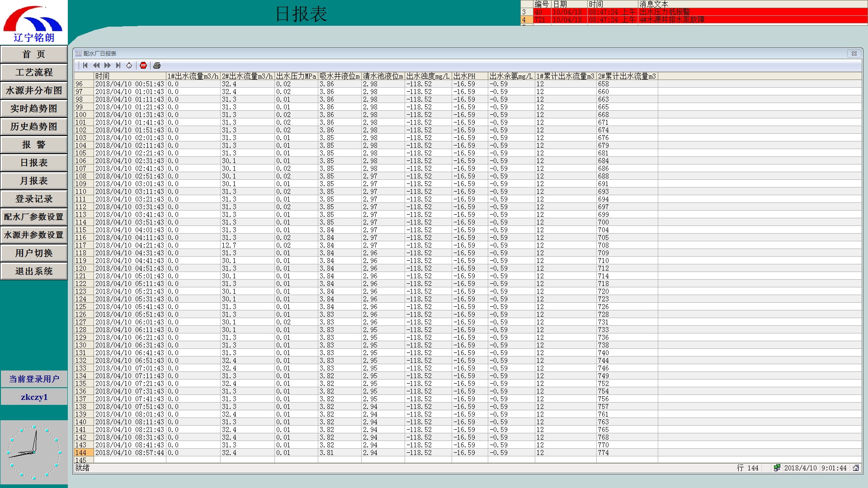The width and height of the screenshot is (868, 488).
Task: Show the 实时趋势图 real-time trend chart
Action: (34, 108)
